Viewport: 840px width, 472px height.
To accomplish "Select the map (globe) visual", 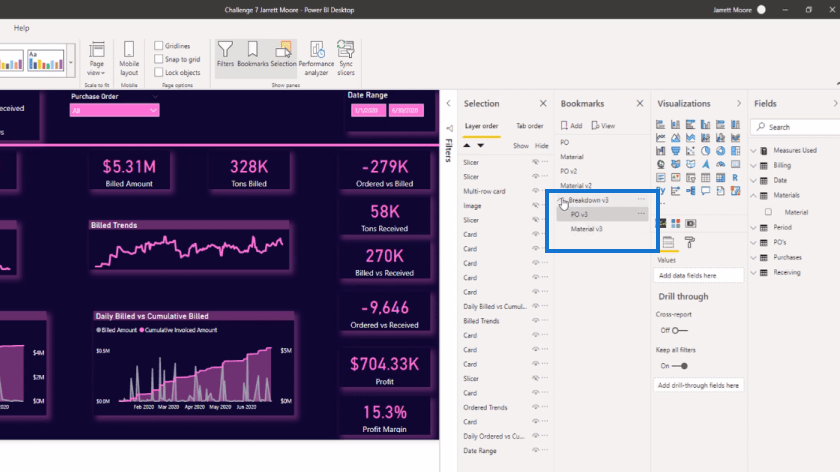I will tap(661, 164).
